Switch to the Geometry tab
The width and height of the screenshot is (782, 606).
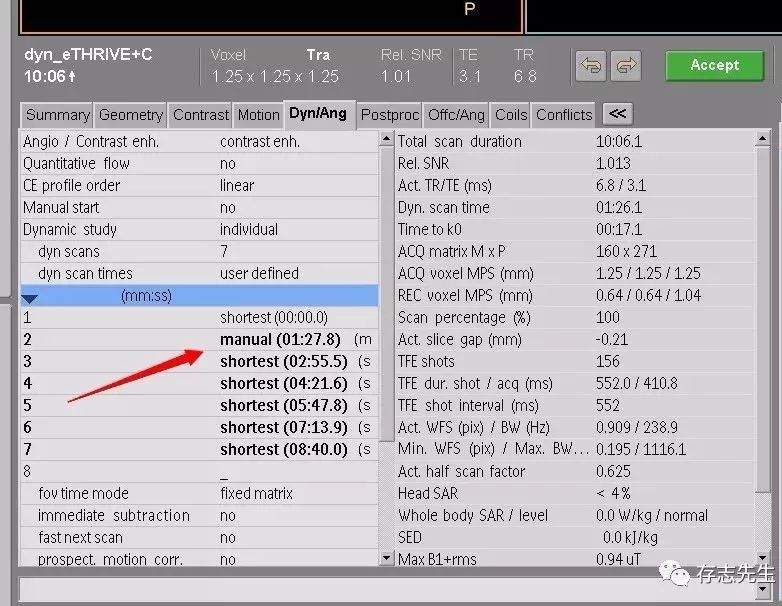[130, 115]
